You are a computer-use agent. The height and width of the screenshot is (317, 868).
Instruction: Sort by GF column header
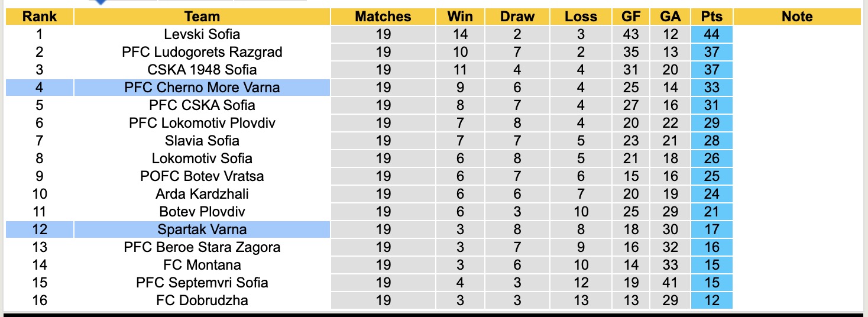[x=631, y=17]
